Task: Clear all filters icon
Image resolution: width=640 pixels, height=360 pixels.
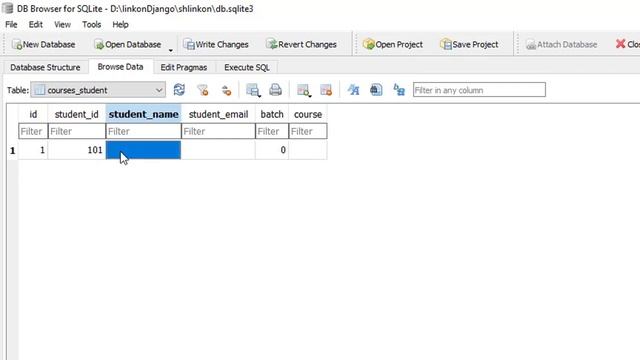Action: (202, 90)
